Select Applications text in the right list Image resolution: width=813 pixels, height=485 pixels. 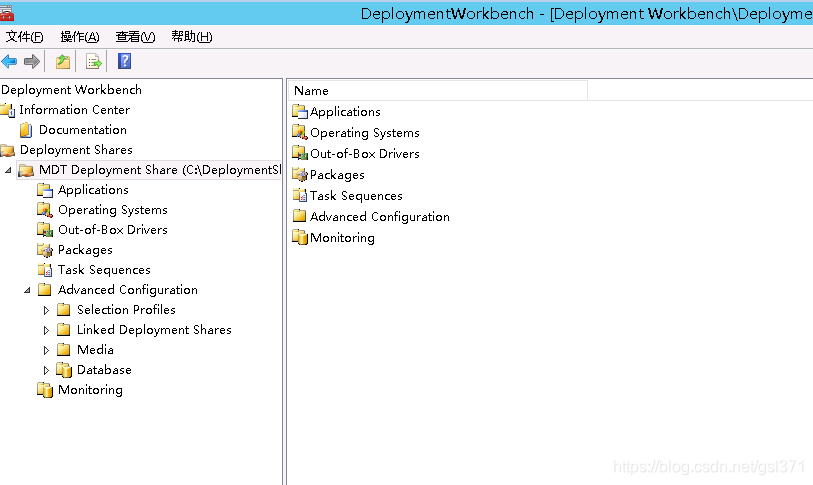pos(345,112)
